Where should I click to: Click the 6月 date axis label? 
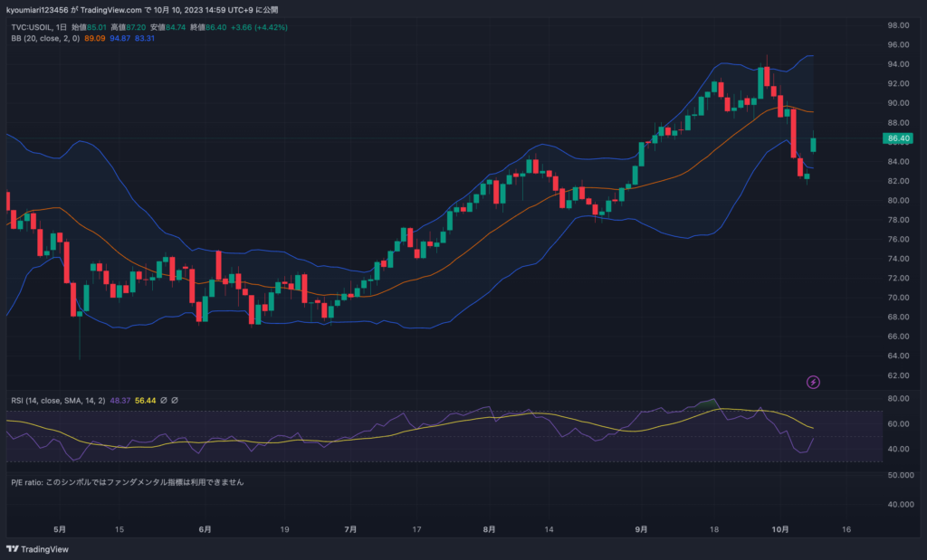(x=205, y=529)
